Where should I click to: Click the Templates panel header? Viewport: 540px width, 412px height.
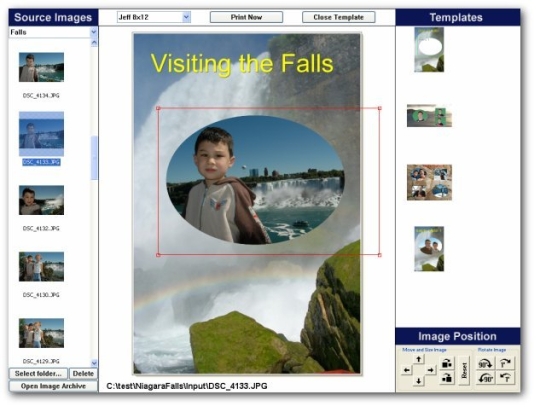tap(457, 17)
